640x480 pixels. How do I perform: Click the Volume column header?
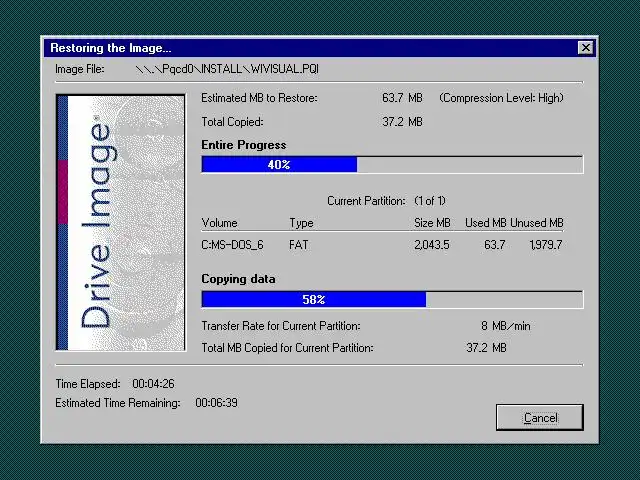[x=219, y=223]
